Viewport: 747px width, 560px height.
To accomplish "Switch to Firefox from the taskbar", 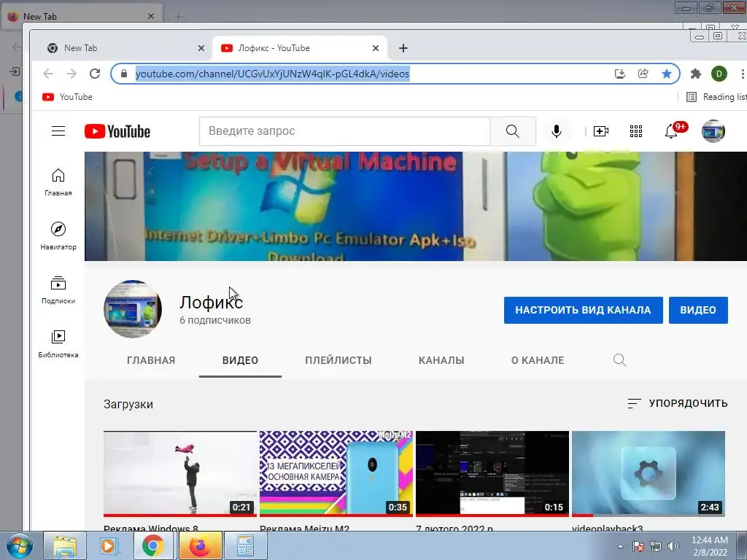I will point(200,545).
